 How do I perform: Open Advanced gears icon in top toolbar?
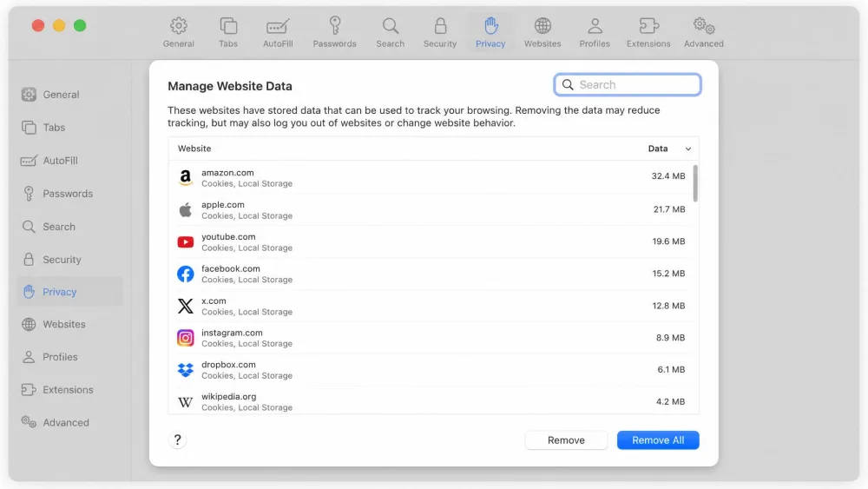click(704, 25)
